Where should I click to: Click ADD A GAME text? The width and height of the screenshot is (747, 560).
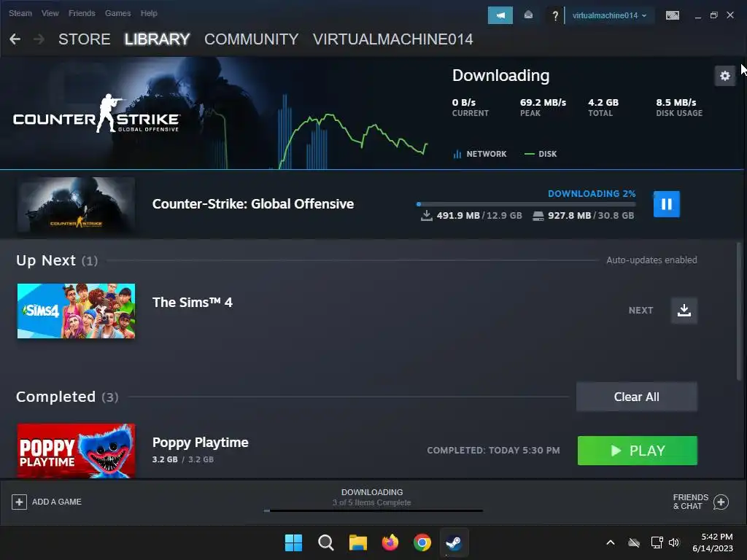pos(57,502)
